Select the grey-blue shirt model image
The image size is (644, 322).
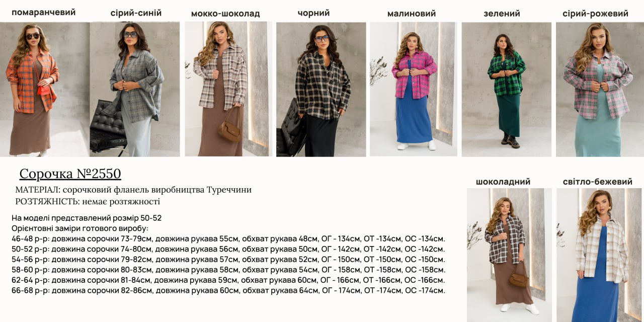pyautogui.click(x=135, y=89)
